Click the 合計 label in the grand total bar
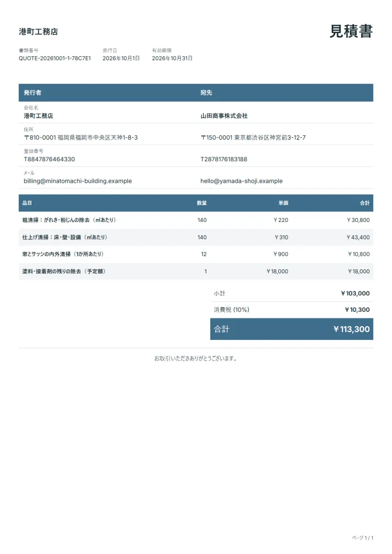This screenshot has width=392, height=554. 221,329
